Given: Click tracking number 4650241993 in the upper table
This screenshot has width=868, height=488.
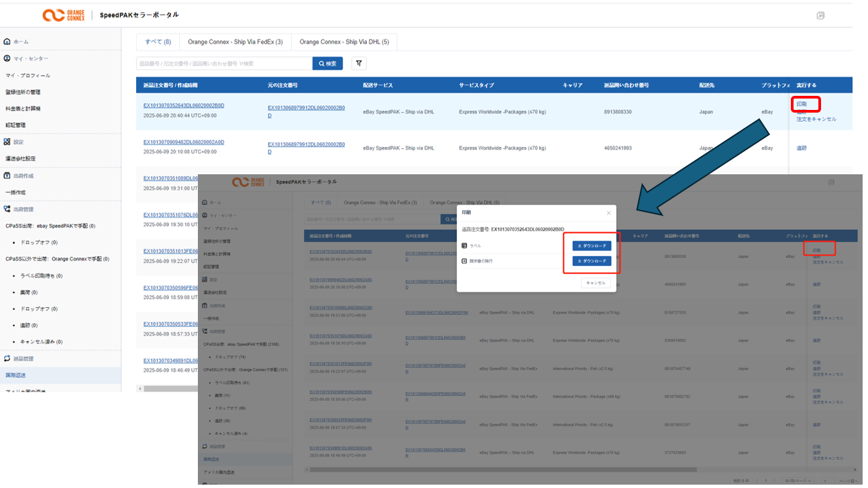Looking at the screenshot, I should (618, 148).
